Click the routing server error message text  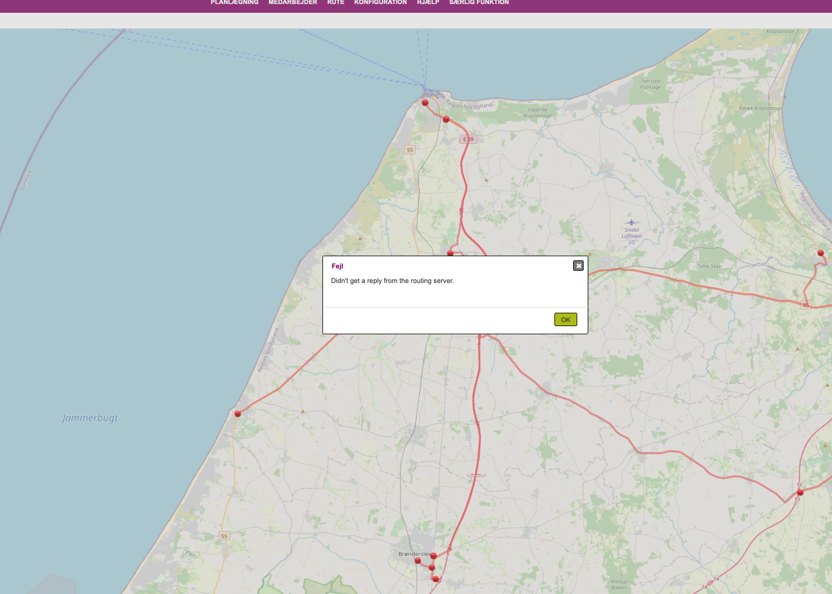pyautogui.click(x=392, y=281)
